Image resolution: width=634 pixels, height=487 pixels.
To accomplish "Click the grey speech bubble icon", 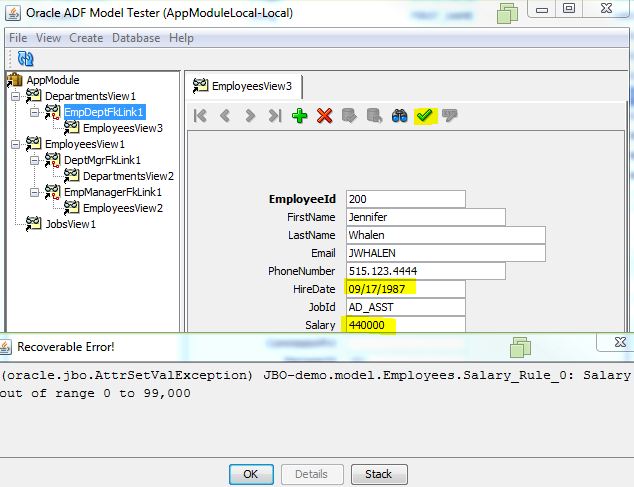I will coord(450,116).
